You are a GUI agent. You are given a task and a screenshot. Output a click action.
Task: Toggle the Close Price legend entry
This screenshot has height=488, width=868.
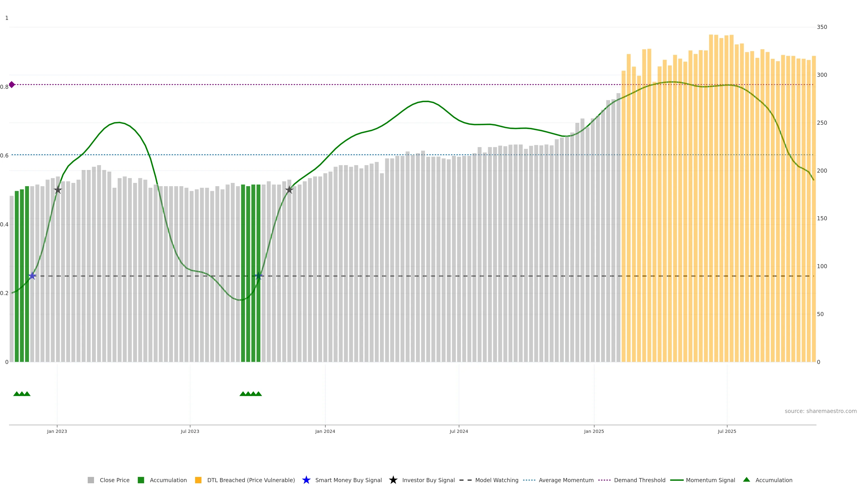(114, 480)
